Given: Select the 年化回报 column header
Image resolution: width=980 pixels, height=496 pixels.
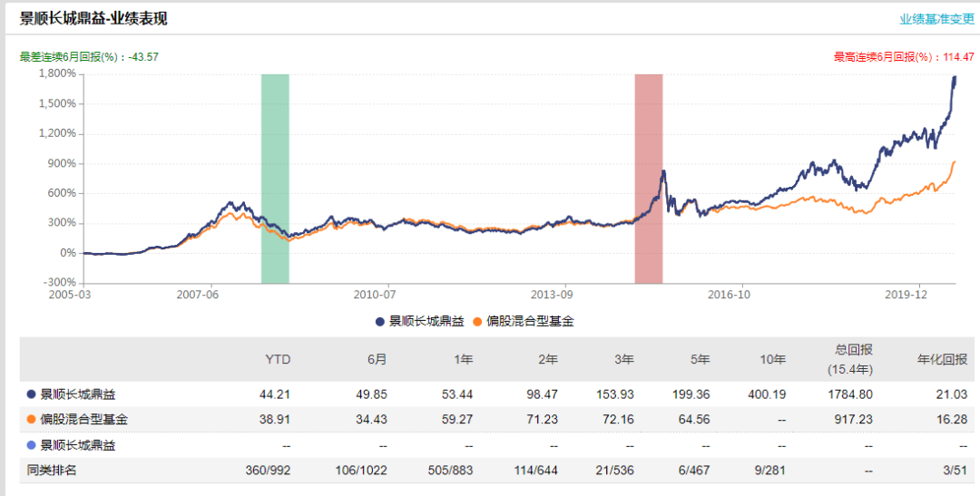Looking at the screenshot, I should tap(943, 359).
